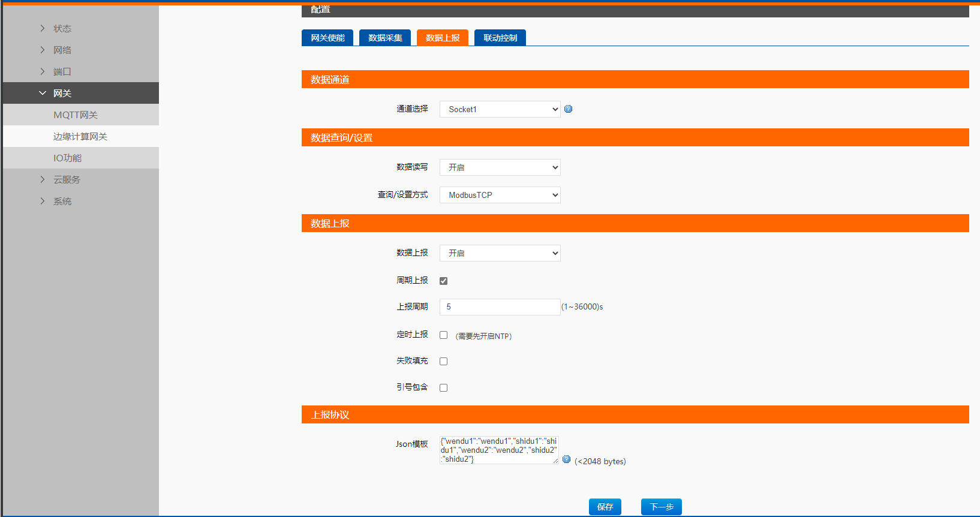Open the 联动控制 tab

[500, 38]
